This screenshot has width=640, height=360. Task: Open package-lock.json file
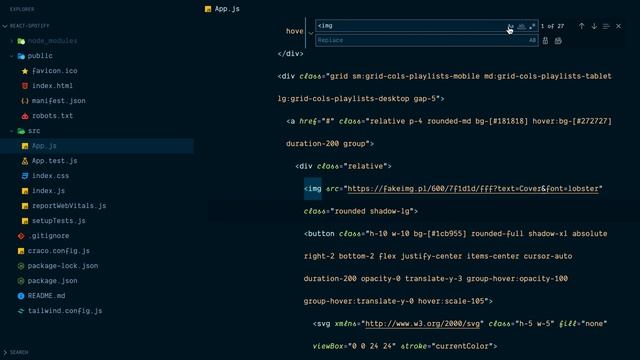tap(63, 266)
